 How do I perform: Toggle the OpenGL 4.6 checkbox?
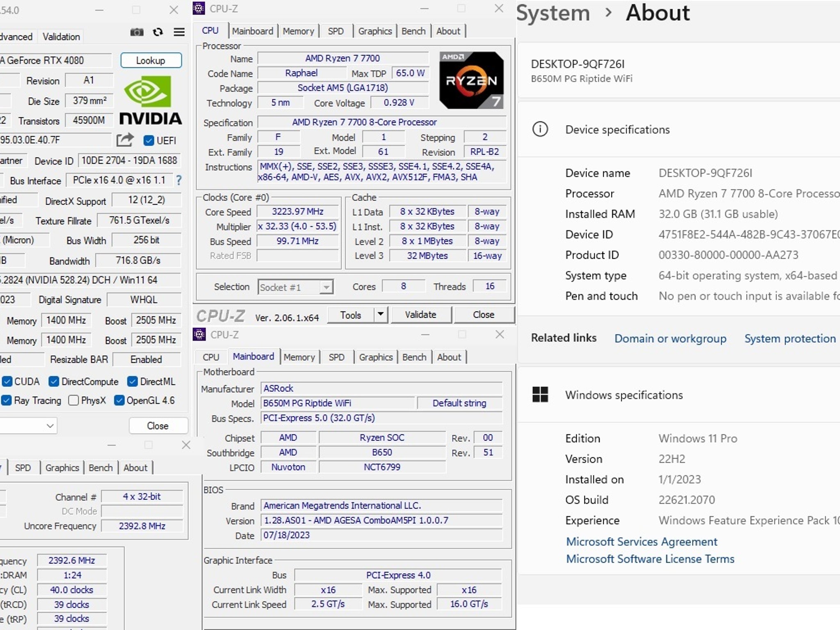[x=119, y=400]
